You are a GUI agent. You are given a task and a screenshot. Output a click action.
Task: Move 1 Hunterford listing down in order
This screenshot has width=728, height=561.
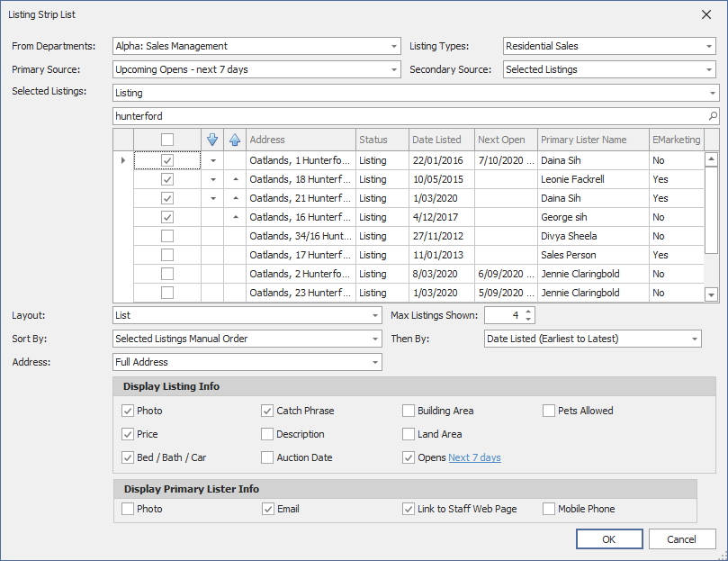tap(212, 160)
